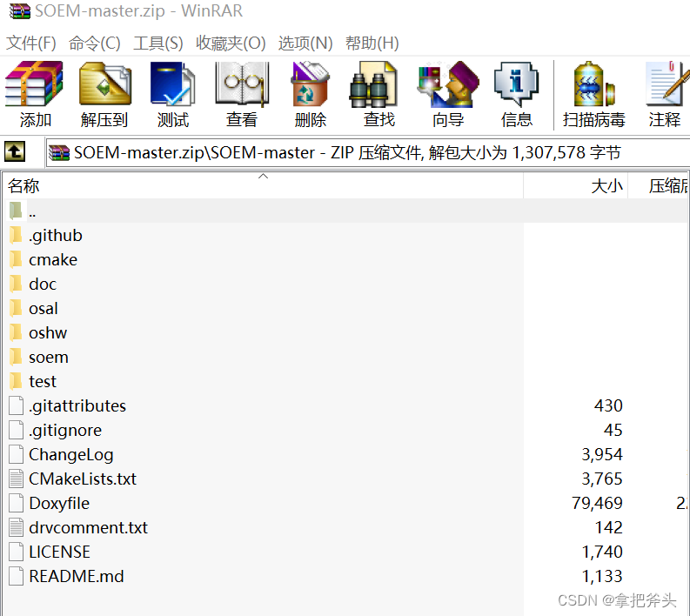Click the up-one-level arrow icon
Image resolution: width=690 pixels, height=616 pixels.
(x=15, y=151)
